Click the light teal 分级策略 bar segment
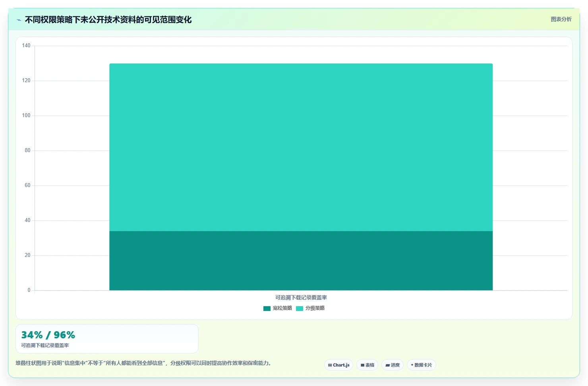The width and height of the screenshot is (588, 386). click(301, 147)
